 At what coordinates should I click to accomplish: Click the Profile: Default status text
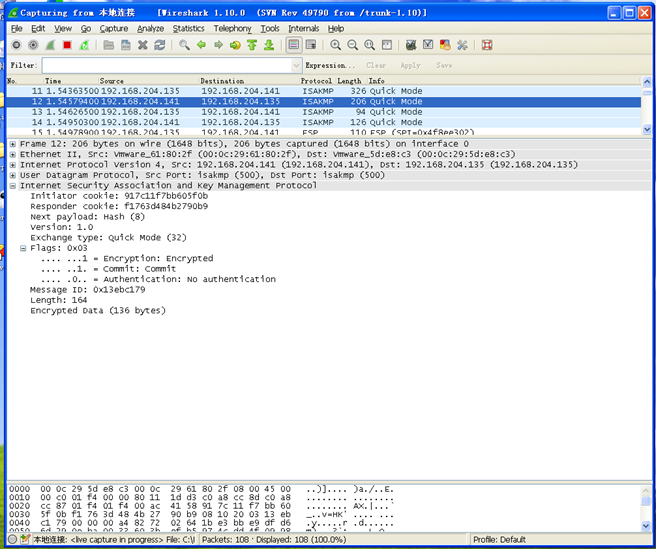pos(501,540)
